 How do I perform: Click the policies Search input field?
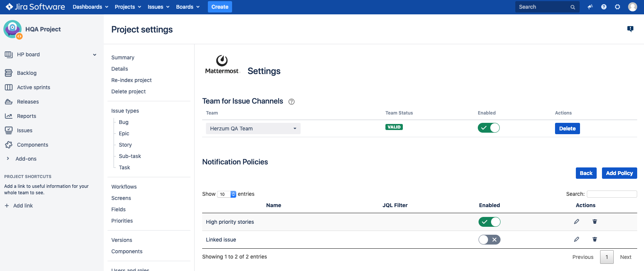(x=611, y=194)
